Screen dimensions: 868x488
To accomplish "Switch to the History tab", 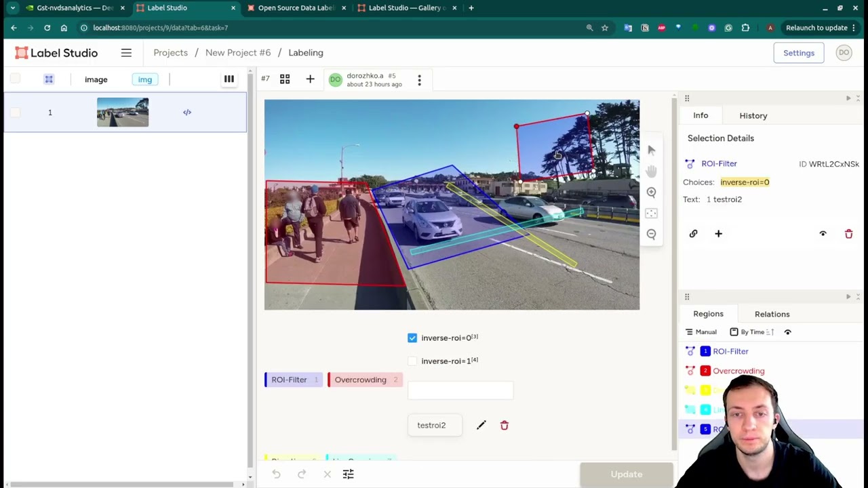I will point(753,116).
